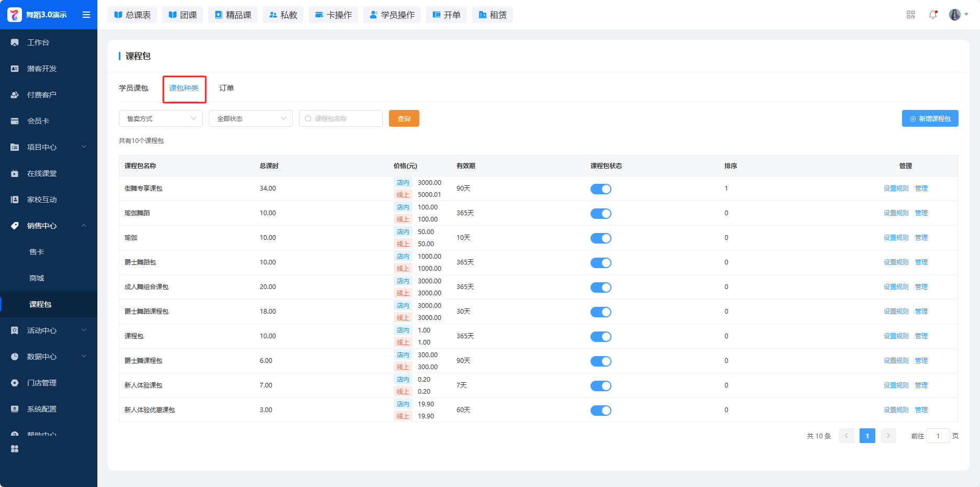Open the 全部状态 dropdown filter
The height and width of the screenshot is (487, 980).
click(251, 118)
